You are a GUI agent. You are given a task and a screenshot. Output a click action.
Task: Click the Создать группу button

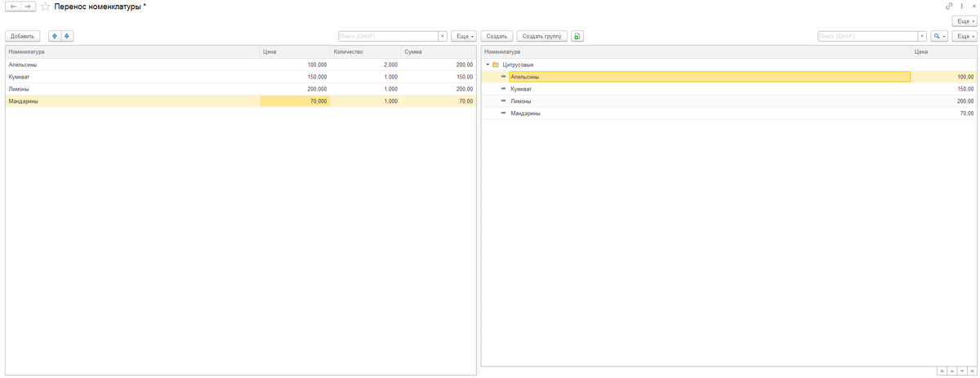pos(542,36)
